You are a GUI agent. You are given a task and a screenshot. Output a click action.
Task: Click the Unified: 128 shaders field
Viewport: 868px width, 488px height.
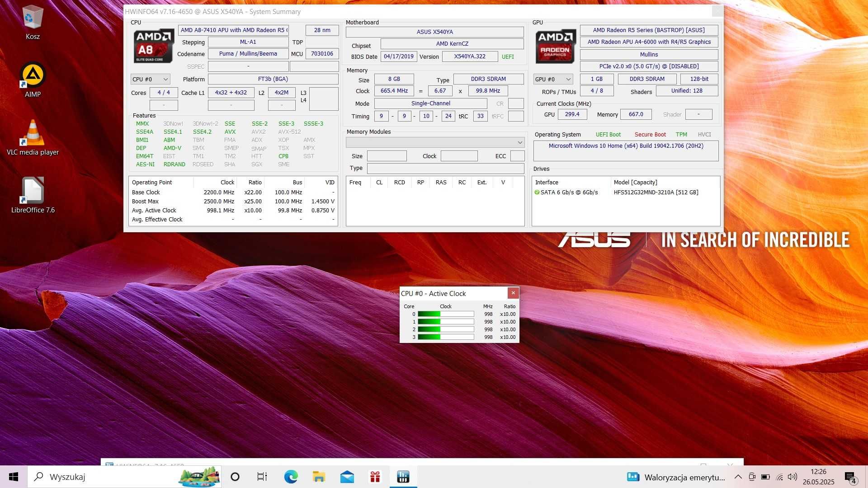click(x=687, y=91)
